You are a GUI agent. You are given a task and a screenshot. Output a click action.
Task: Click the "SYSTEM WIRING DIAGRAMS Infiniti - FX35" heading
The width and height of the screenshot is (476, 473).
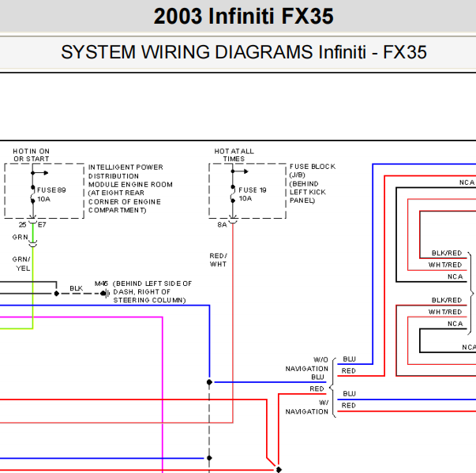pyautogui.click(x=244, y=52)
